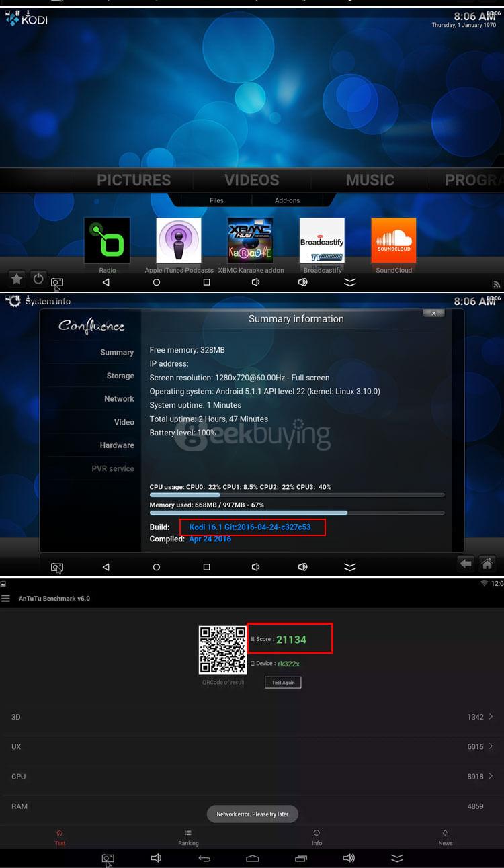The image size is (504, 868).
Task: Click device name rk322x
Action: (x=288, y=664)
